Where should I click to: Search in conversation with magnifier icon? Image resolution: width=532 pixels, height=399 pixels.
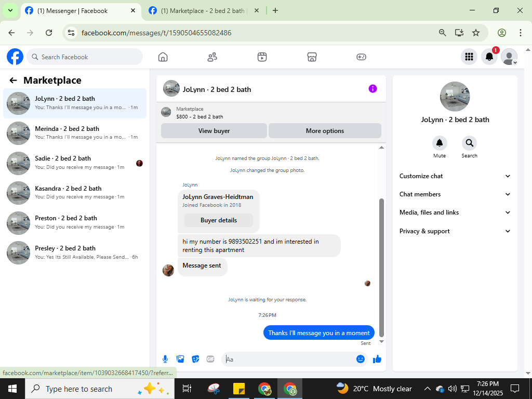point(469,143)
